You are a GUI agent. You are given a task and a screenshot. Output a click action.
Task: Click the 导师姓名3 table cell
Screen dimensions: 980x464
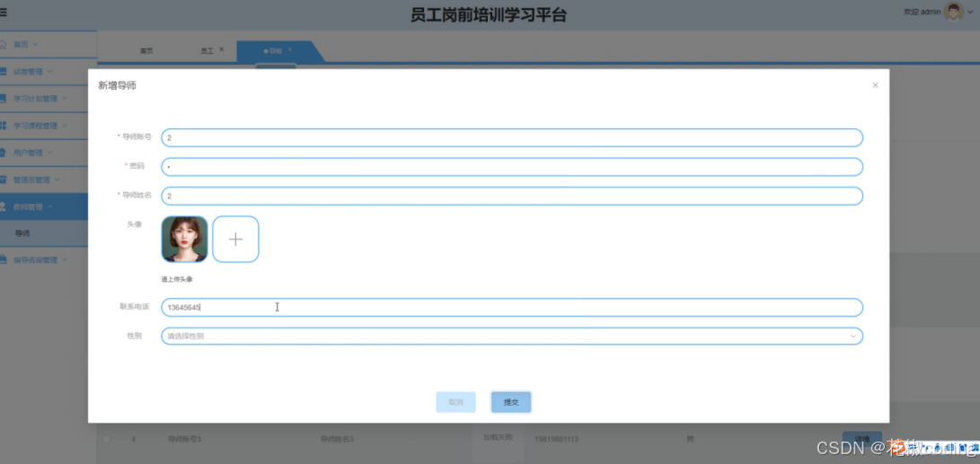click(x=336, y=439)
